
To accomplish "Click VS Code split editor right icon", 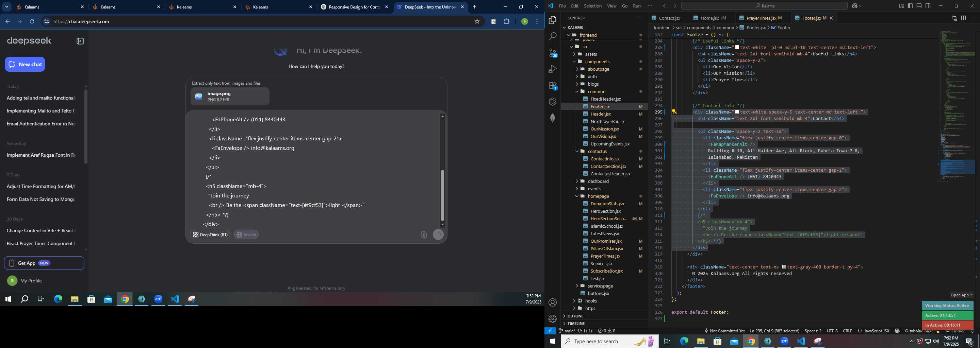I will [963, 18].
